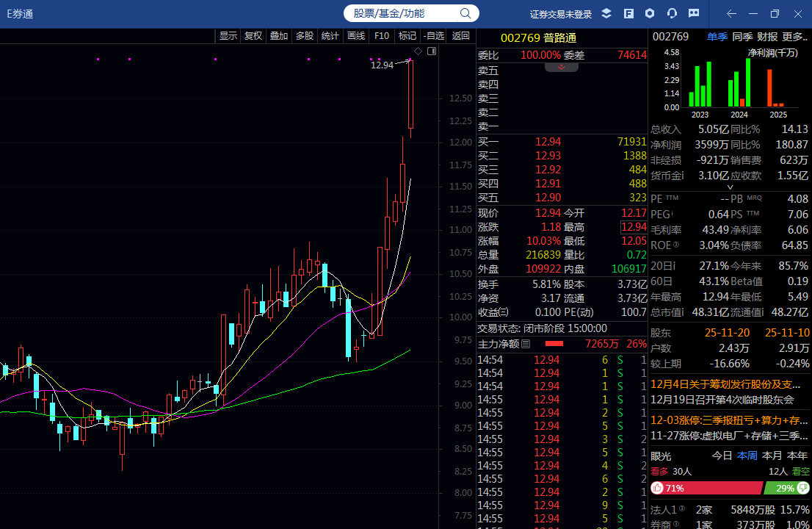Click the green 29% bearish sentiment bar

pyautogui.click(x=786, y=488)
